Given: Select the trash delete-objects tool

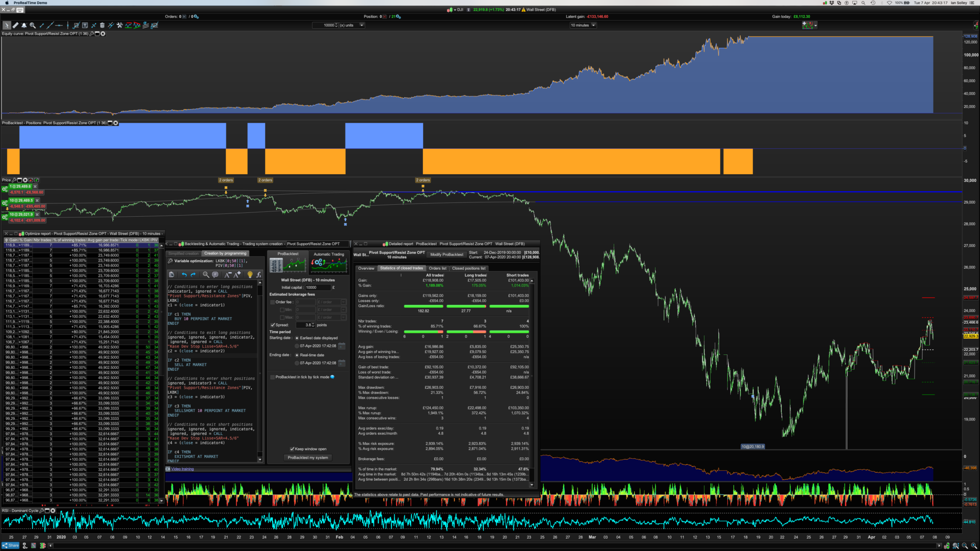Looking at the screenshot, I should 102,25.
